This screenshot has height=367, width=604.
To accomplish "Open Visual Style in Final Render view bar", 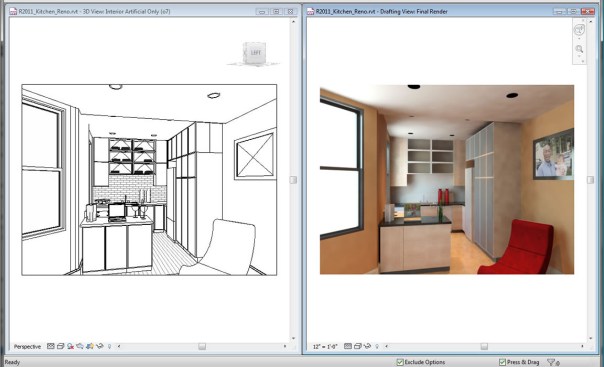I will click(x=357, y=346).
